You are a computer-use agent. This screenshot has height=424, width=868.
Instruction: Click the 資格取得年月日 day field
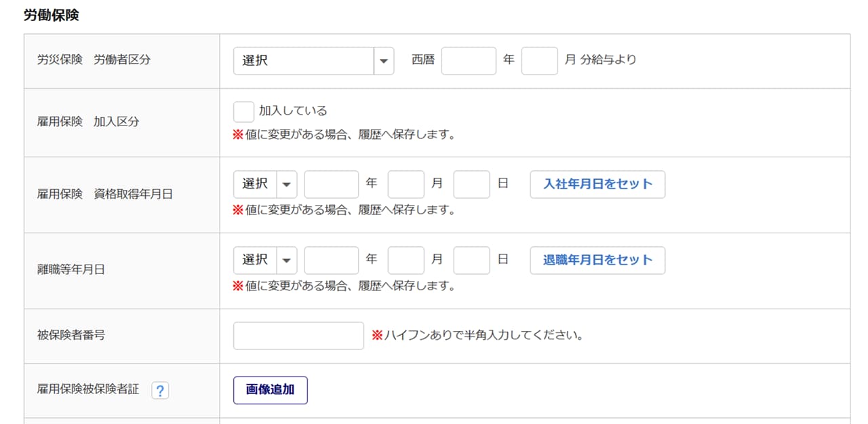click(472, 185)
